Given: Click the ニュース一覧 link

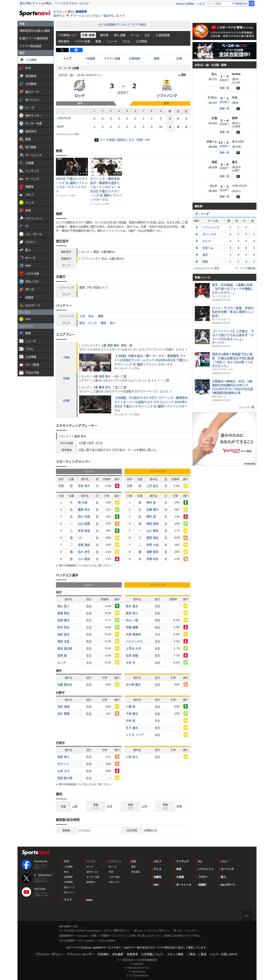Looking at the screenshot, I should tap(246, 407).
